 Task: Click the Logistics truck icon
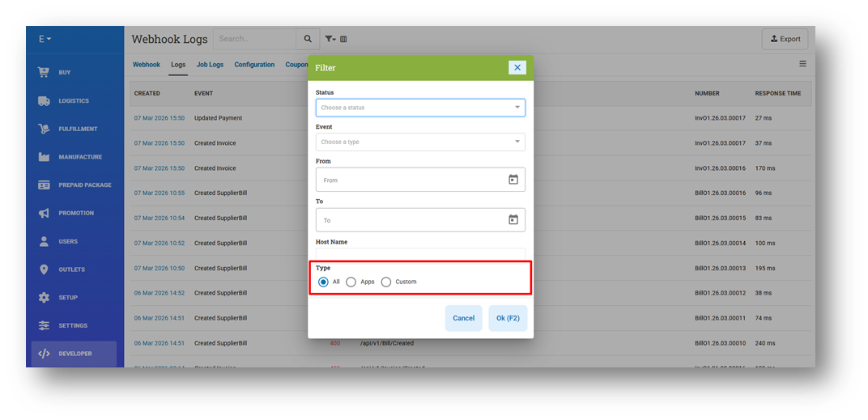pyautogui.click(x=44, y=100)
